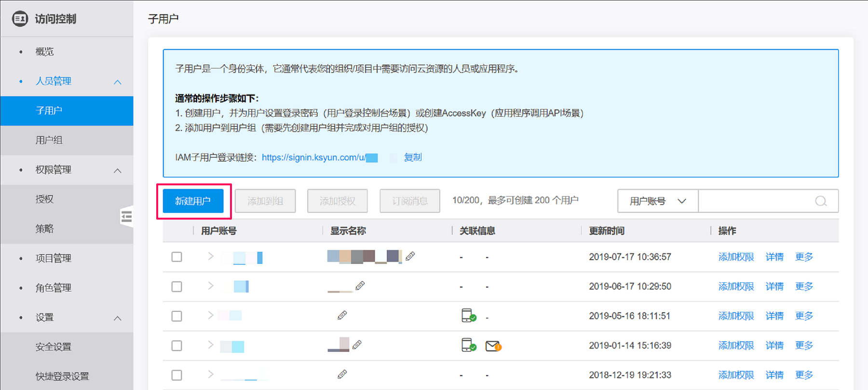Open the 用户账号 search type dropdown
This screenshot has height=390, width=868.
point(658,201)
